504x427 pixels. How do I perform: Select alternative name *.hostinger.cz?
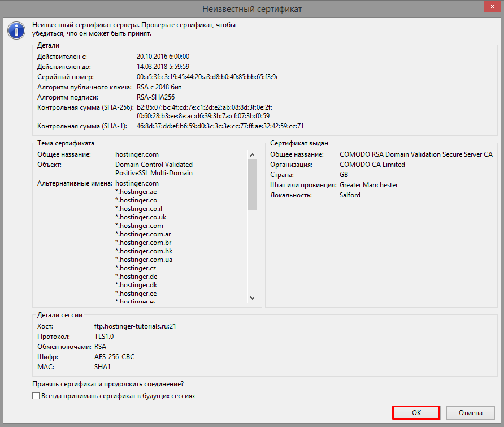[x=136, y=268]
